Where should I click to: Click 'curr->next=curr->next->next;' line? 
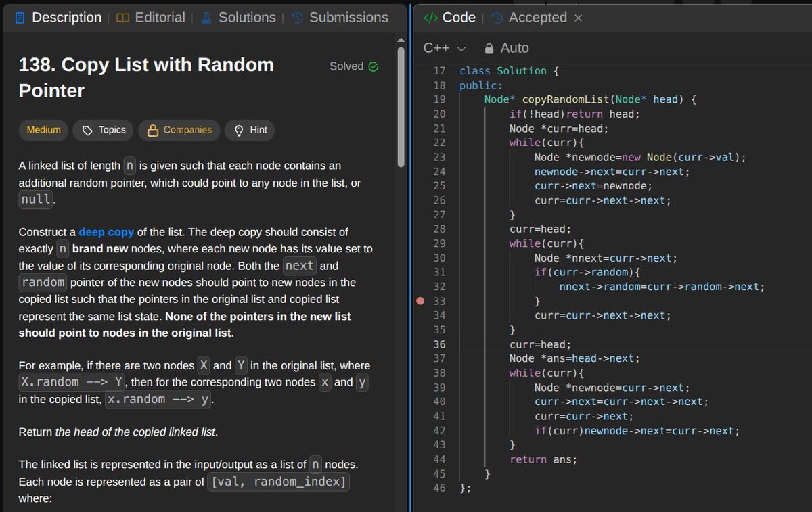click(x=621, y=402)
